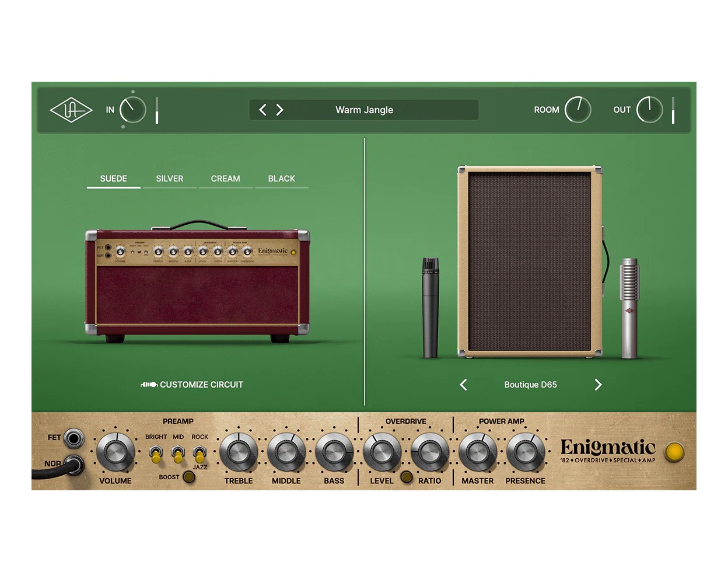Click the Boutique D65 cabinet name
This screenshot has width=728, height=572.
tap(530, 385)
